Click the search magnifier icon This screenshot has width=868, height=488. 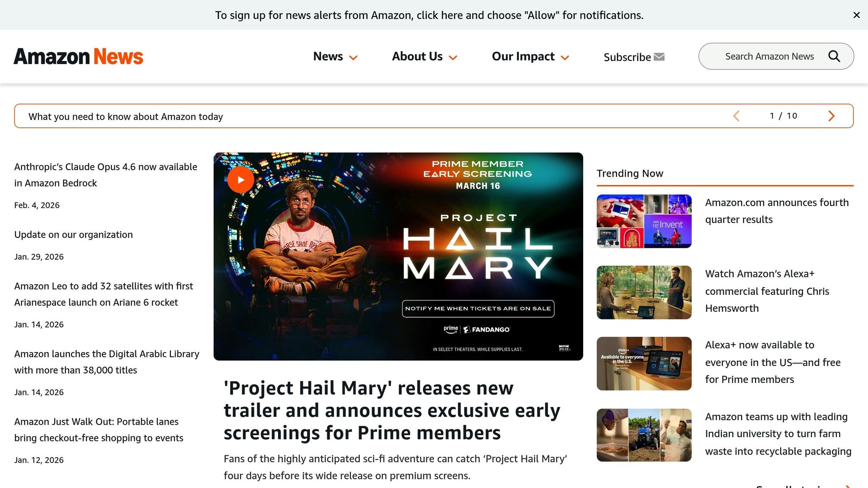[x=834, y=56]
